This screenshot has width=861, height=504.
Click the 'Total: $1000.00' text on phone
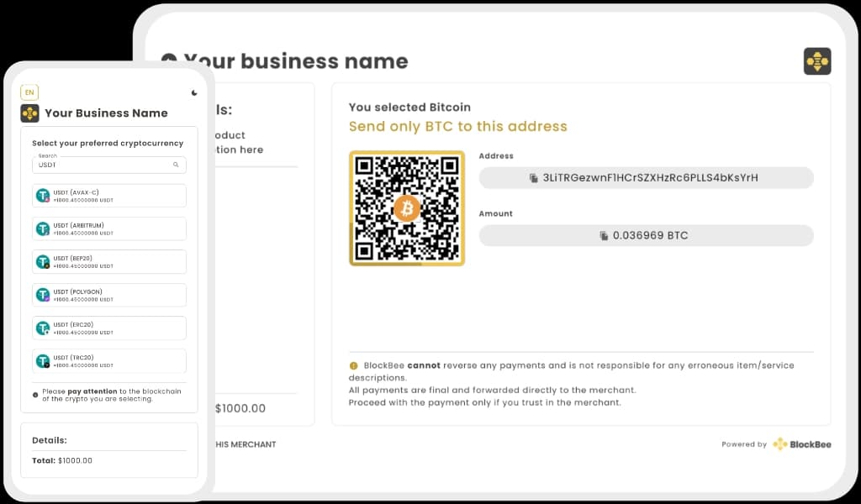62,460
